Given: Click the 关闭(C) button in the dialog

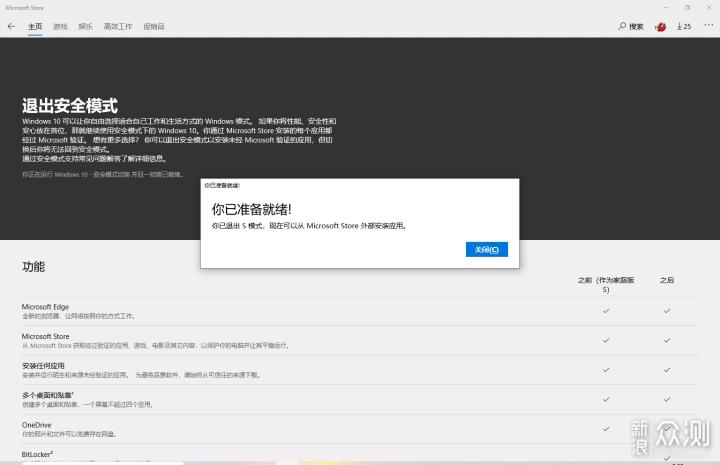Looking at the screenshot, I should click(x=487, y=249).
